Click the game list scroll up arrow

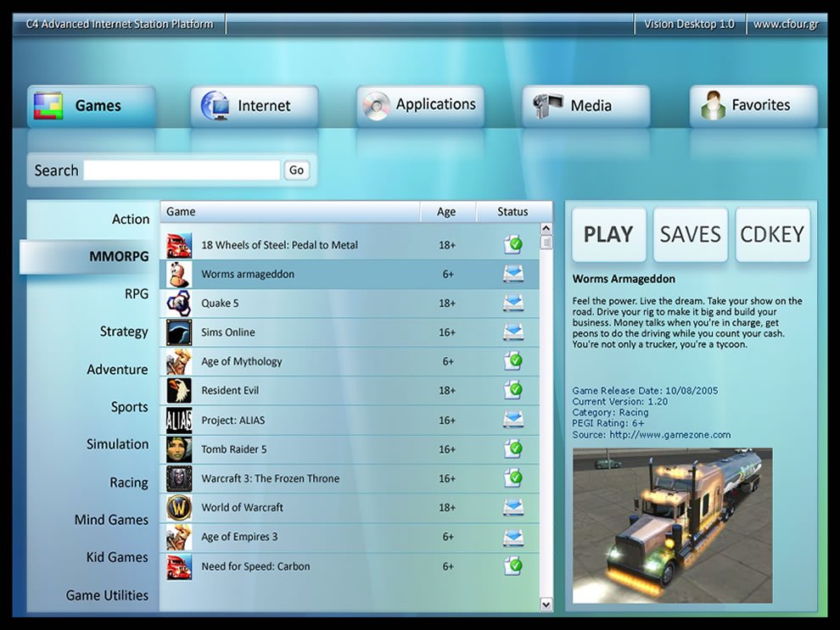pyautogui.click(x=546, y=229)
